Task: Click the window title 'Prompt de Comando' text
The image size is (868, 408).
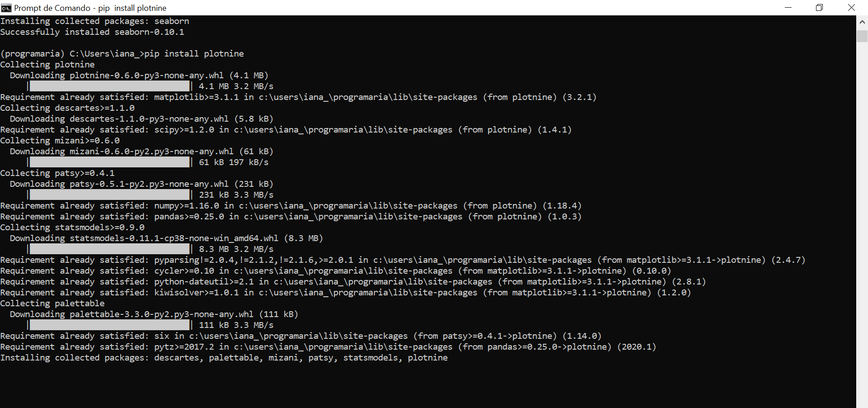Action: point(52,8)
